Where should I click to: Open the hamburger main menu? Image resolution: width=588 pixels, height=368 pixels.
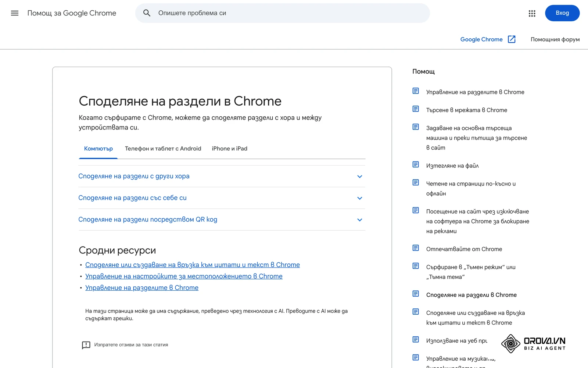pyautogui.click(x=15, y=13)
